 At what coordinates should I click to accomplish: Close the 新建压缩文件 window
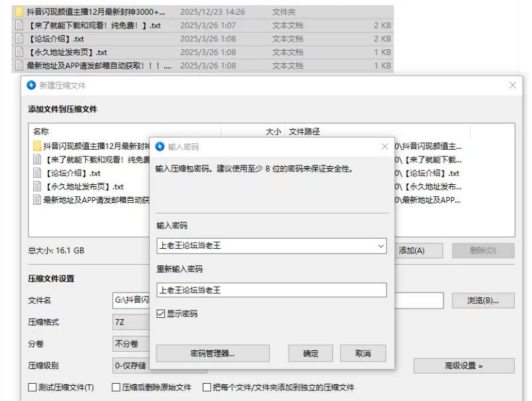pyautogui.click(x=513, y=85)
